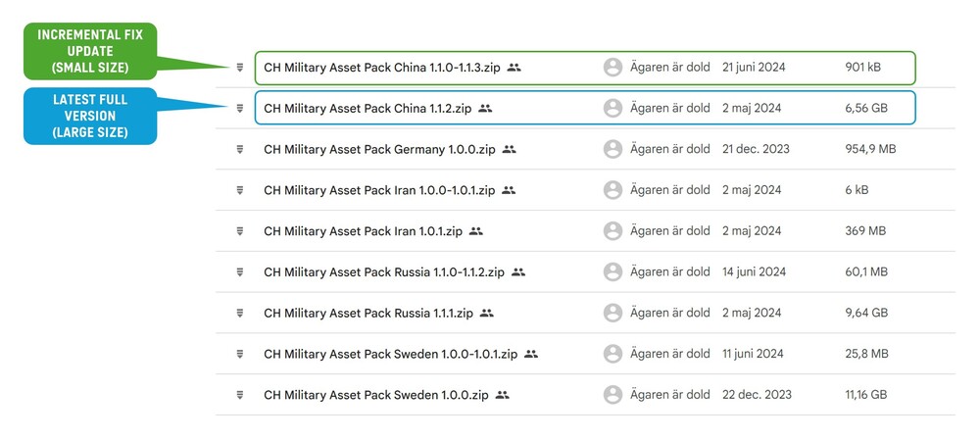Click shared-people icon next to China 1.1.2.zip

pos(485,109)
